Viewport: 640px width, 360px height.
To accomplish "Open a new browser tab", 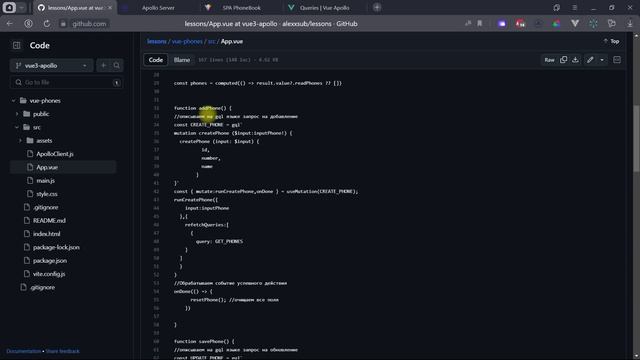I will click(x=377, y=7).
